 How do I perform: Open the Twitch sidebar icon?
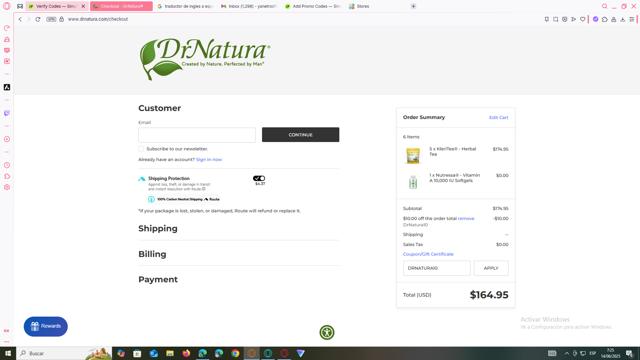pyautogui.click(x=7, y=113)
